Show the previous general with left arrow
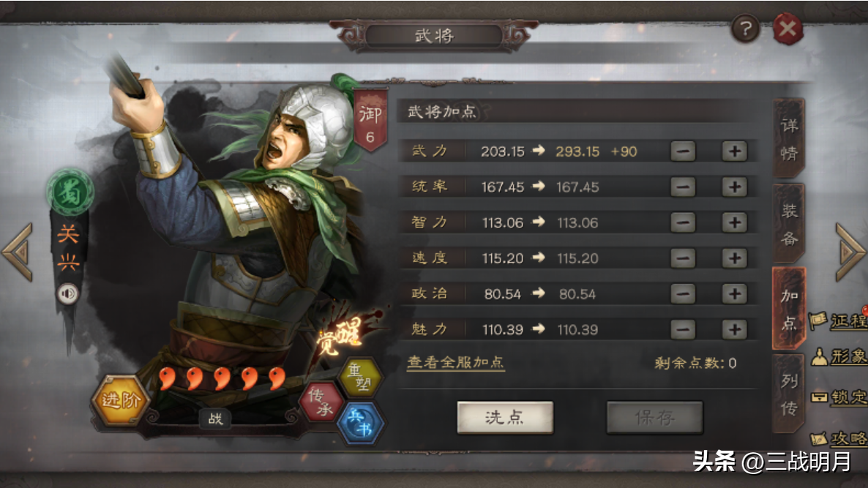868x488 pixels. [x=18, y=252]
